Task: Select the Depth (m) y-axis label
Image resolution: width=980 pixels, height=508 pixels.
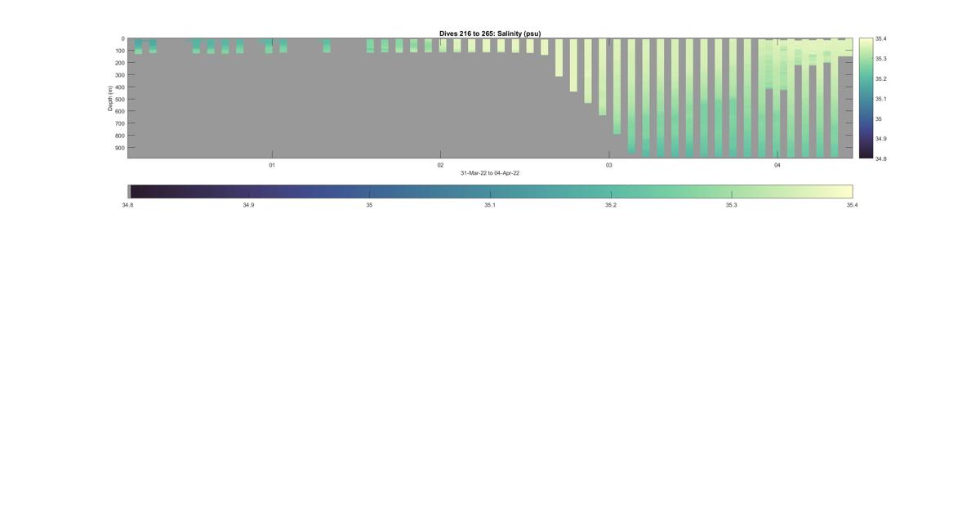Action: 109,98
